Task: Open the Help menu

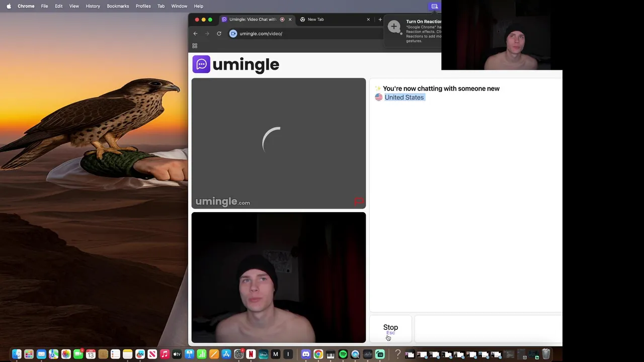Action: [x=198, y=6]
